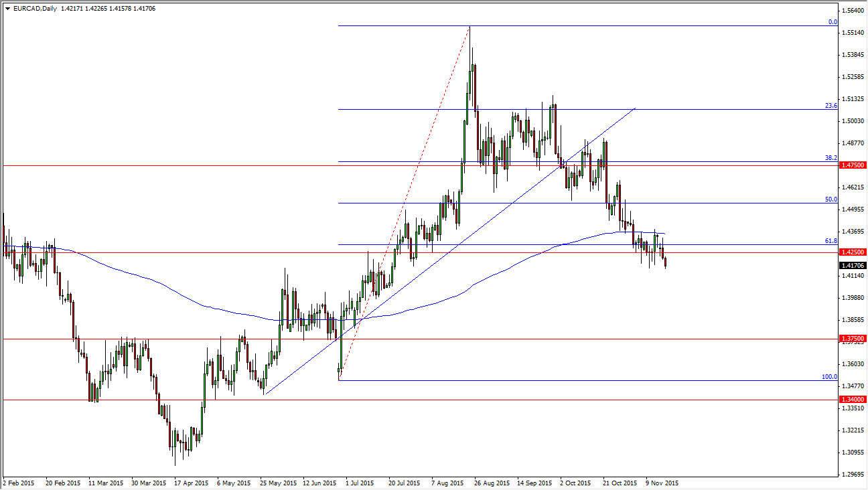Screen dimensions: 868x490
Task: Click the 50.0 Fibonacci retracement label
Action: (830, 199)
